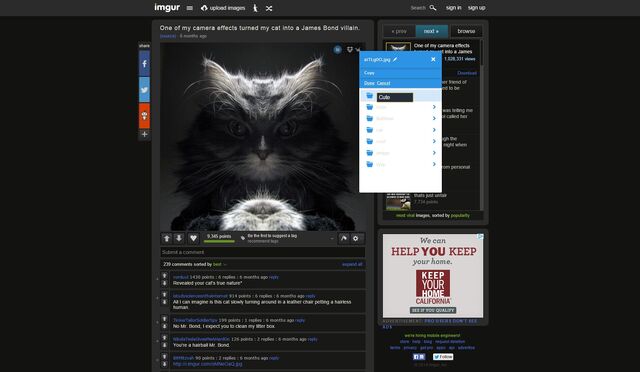Click the 'Submit a comment' field
This screenshot has height=372, width=640.
[262, 252]
